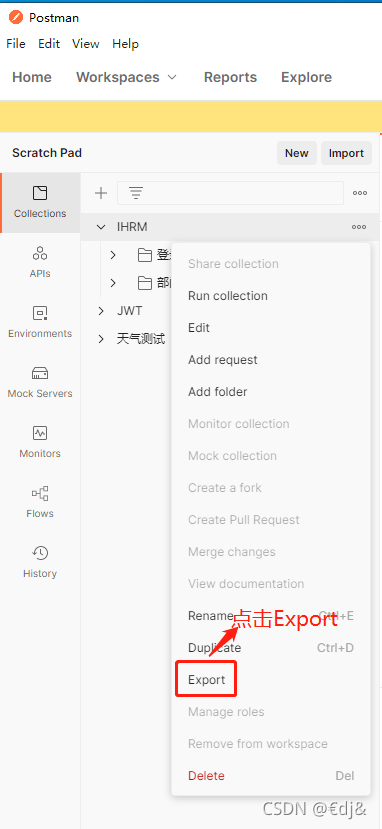382x829 pixels.
Task: Open the Mock Servers sidebar panel
Action: coord(40,382)
